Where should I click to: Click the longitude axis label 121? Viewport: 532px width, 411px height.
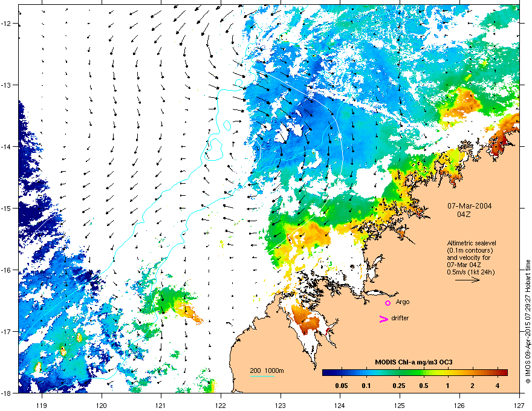[161, 405]
